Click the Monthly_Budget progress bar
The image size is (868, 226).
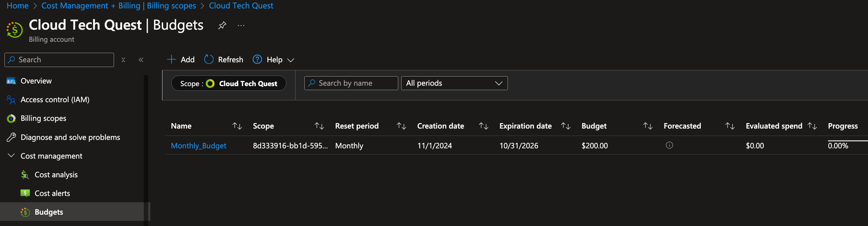pyautogui.click(x=848, y=141)
